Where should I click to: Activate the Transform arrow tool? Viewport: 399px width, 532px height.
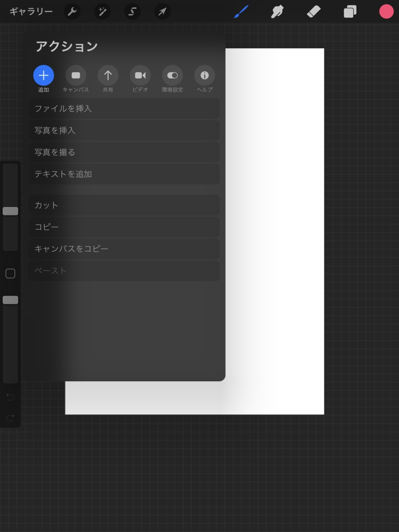pos(162,12)
